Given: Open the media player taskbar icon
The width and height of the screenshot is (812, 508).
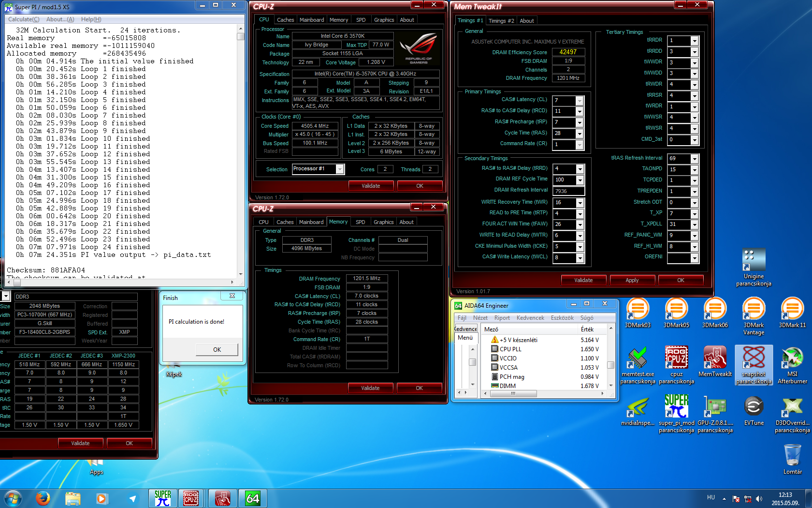Looking at the screenshot, I should click(x=101, y=498).
